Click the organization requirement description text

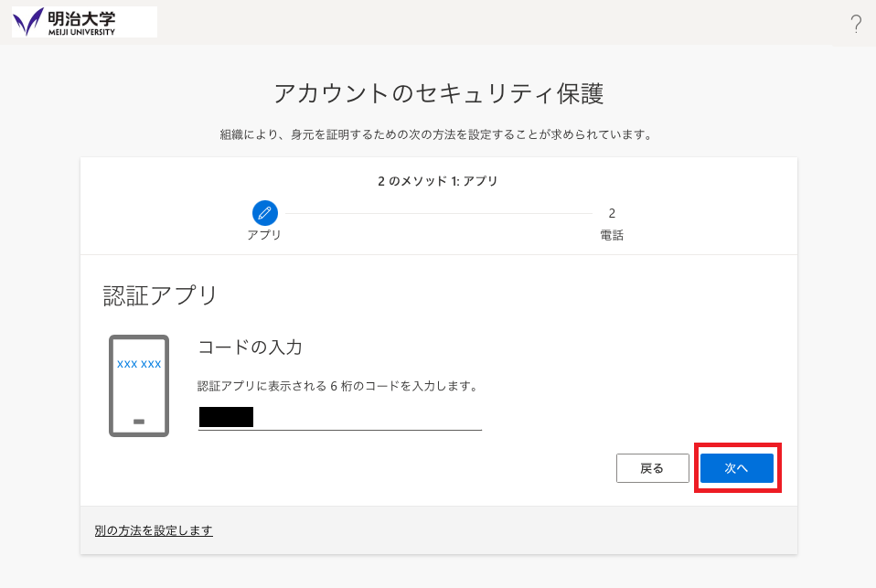point(438,134)
